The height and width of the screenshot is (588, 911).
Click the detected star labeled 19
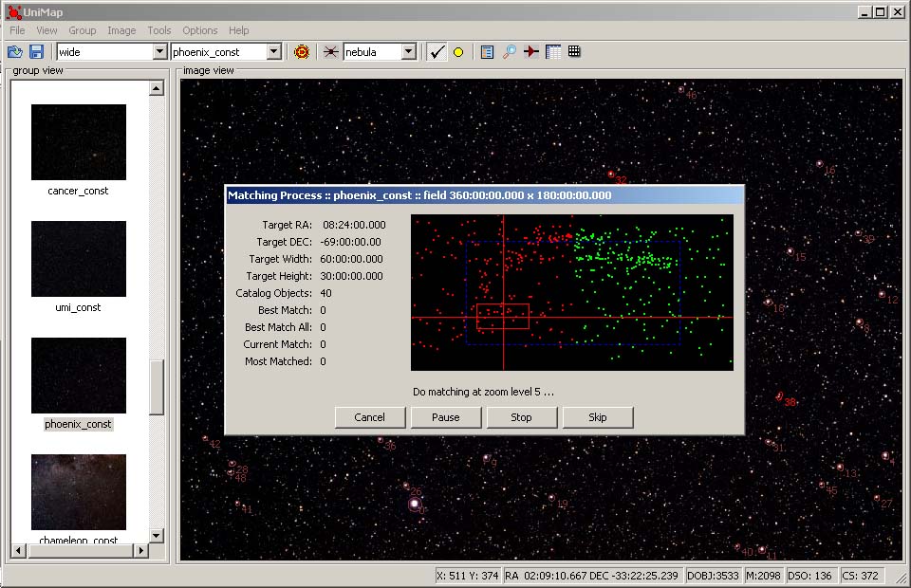(551, 498)
